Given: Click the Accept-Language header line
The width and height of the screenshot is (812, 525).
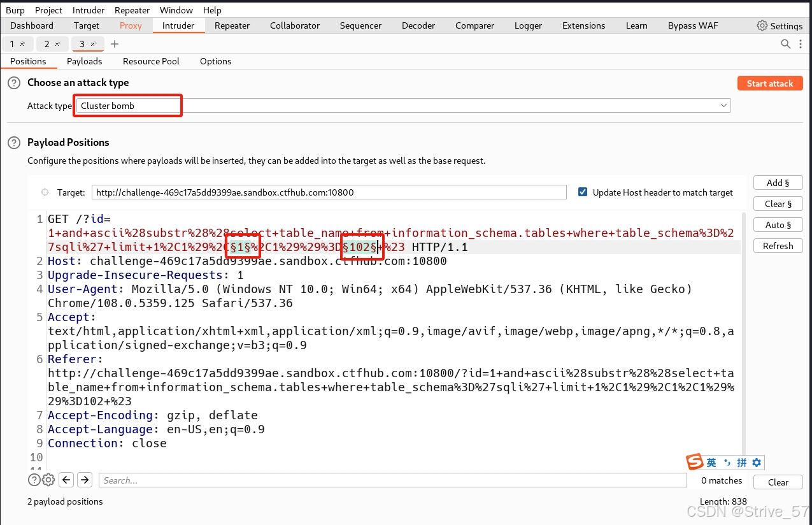Looking at the screenshot, I should coord(156,429).
